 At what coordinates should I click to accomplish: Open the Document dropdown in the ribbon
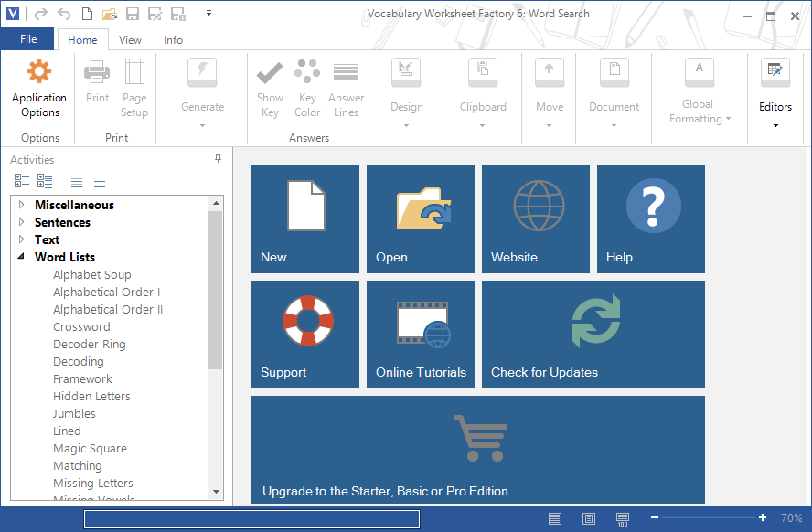pos(614,93)
